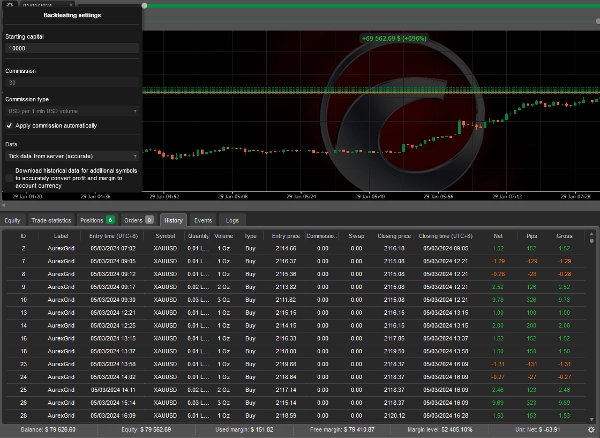Click entry time 05/03/2024 09:12

[x=113, y=274]
